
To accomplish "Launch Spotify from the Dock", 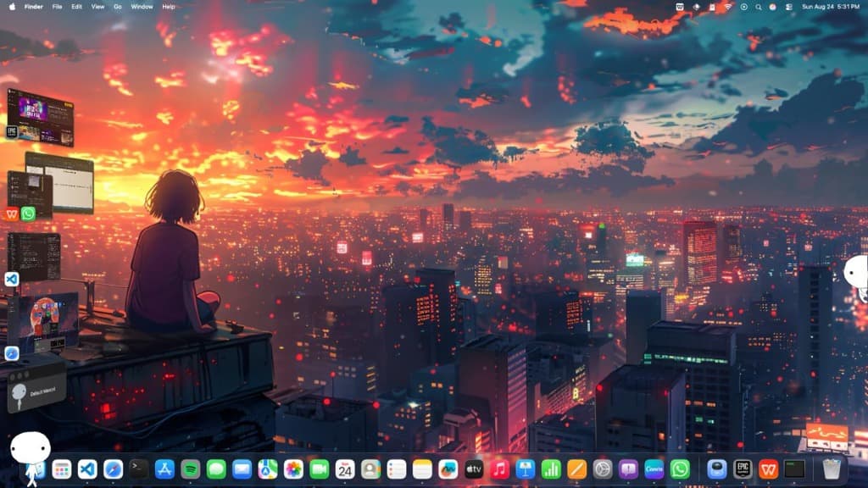I will pos(191,469).
